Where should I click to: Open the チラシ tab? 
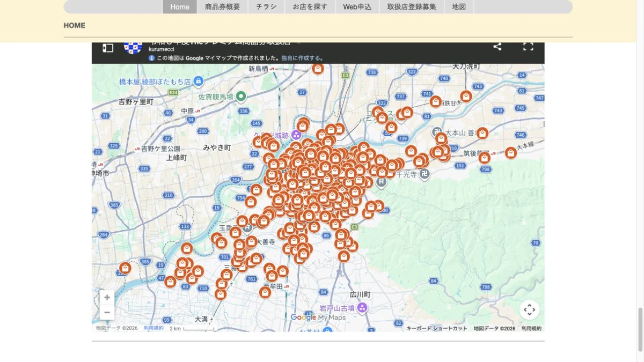(x=266, y=7)
